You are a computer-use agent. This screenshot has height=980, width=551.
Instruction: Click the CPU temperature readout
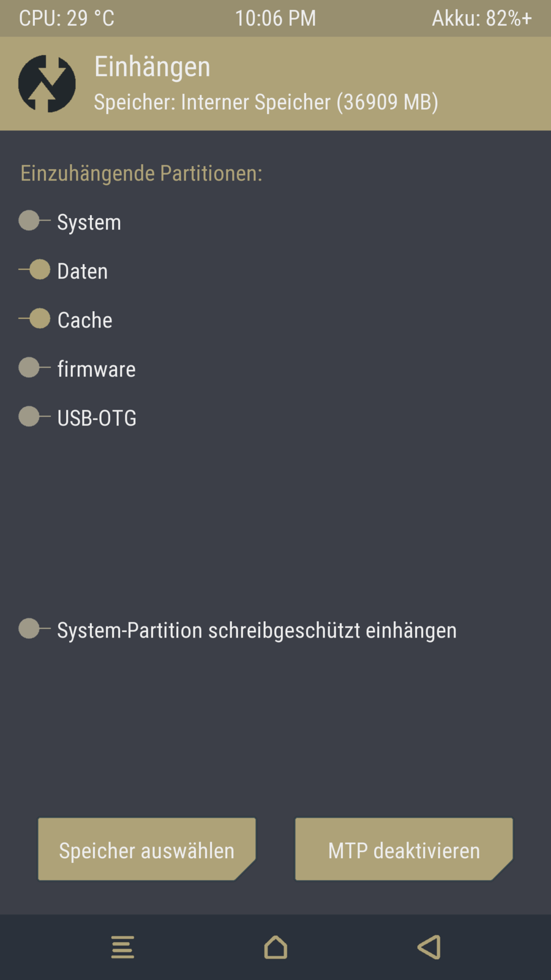click(x=67, y=18)
